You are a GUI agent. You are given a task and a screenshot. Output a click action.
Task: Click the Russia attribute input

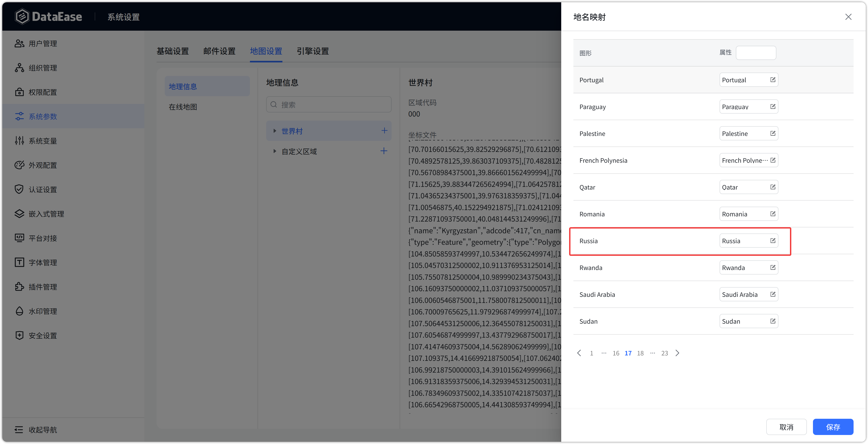(749, 241)
